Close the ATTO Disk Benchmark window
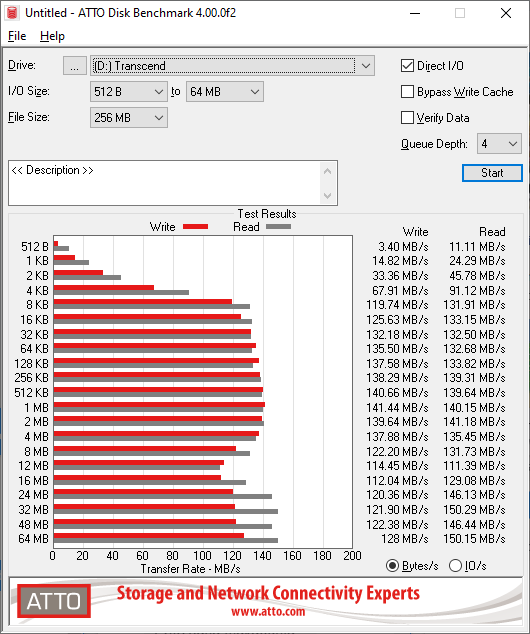Image resolution: width=530 pixels, height=634 pixels. coord(506,13)
